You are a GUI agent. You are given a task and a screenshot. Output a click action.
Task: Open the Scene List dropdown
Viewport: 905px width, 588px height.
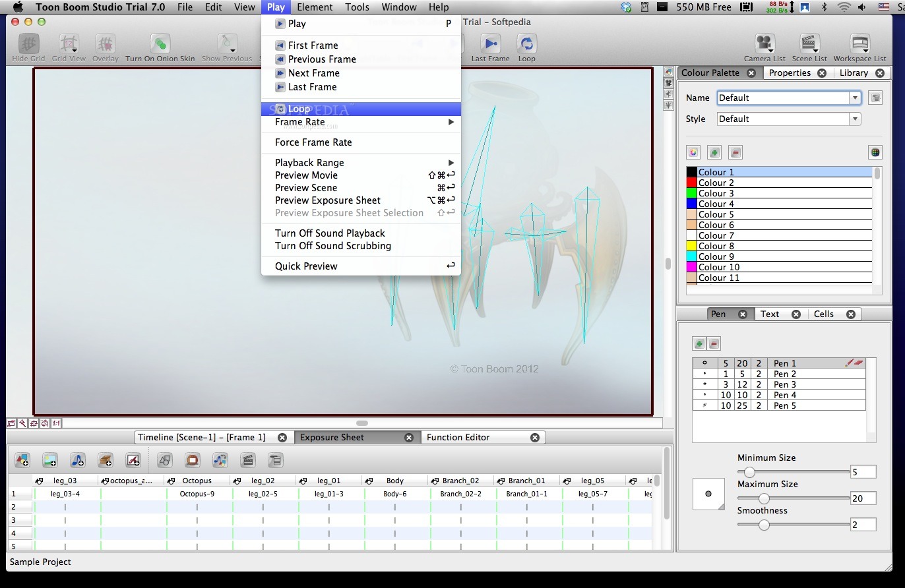click(x=815, y=50)
